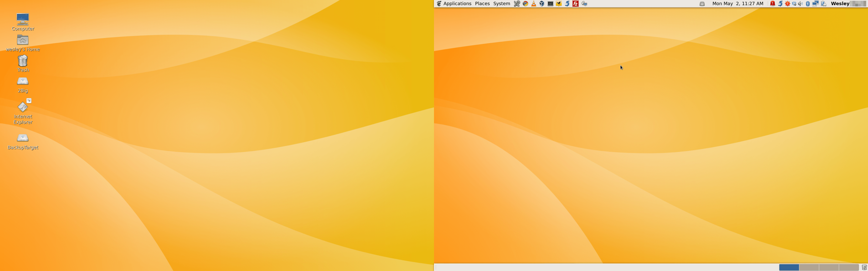Open the clock showing Mon May 2
The image size is (868, 271).
click(738, 4)
